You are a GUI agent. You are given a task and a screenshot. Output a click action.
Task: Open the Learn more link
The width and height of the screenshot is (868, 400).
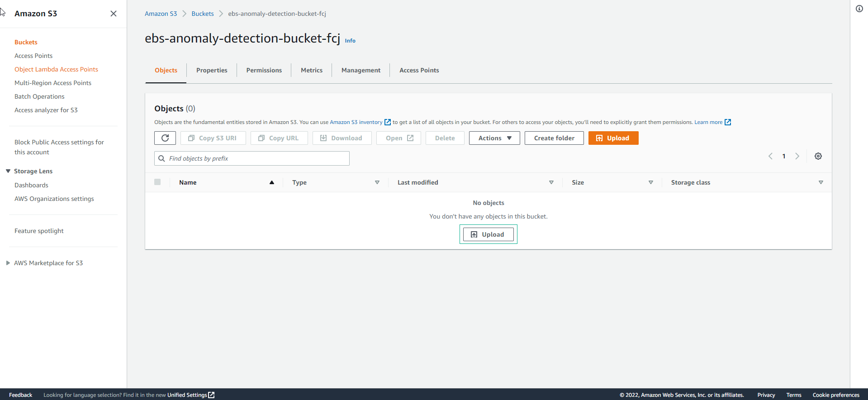point(708,122)
